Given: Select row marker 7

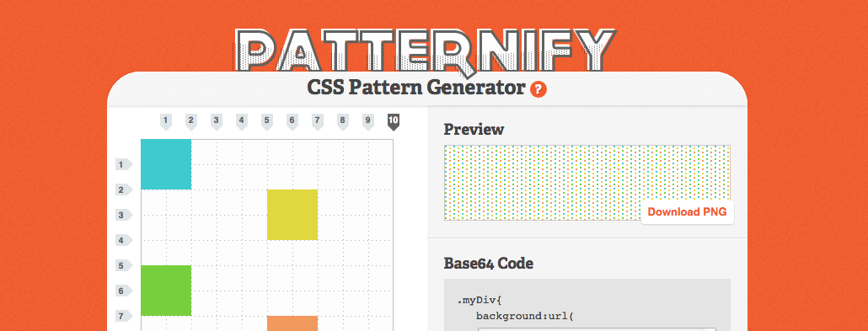Looking at the screenshot, I should pos(124,316).
